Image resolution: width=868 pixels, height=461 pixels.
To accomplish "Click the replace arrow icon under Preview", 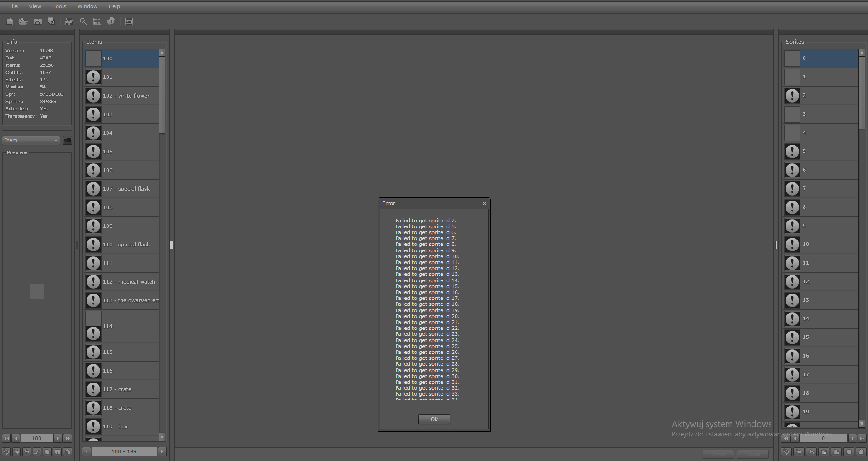I will tap(6, 452).
